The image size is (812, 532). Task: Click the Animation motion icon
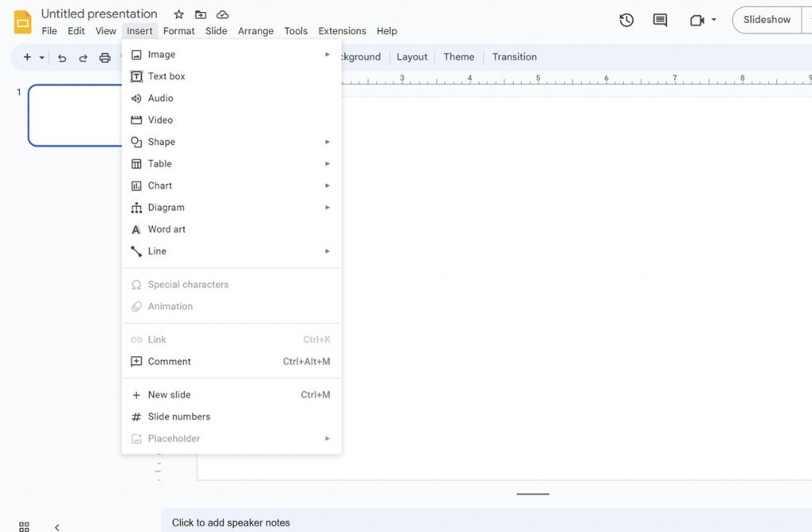point(136,306)
